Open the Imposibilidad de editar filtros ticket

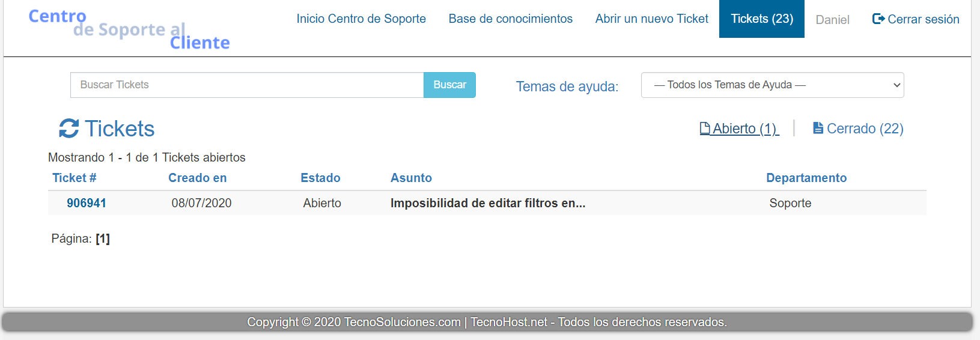click(487, 203)
